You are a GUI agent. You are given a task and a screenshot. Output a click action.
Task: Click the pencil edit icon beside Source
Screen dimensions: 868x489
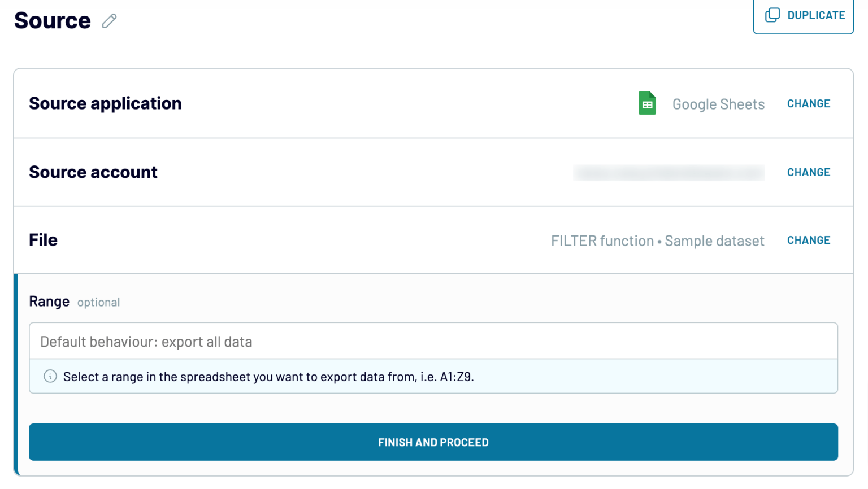tap(108, 20)
